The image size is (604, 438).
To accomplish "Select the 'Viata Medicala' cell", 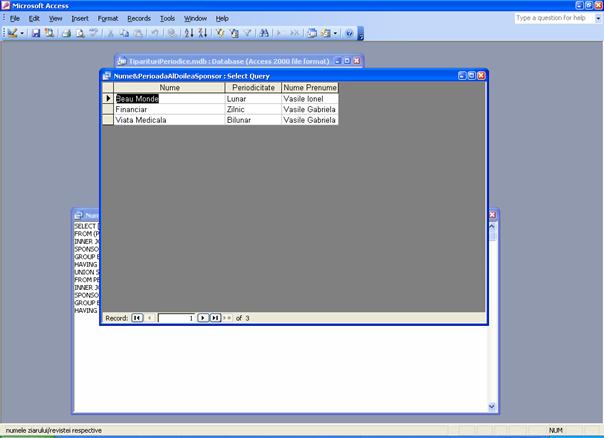I will (x=170, y=120).
